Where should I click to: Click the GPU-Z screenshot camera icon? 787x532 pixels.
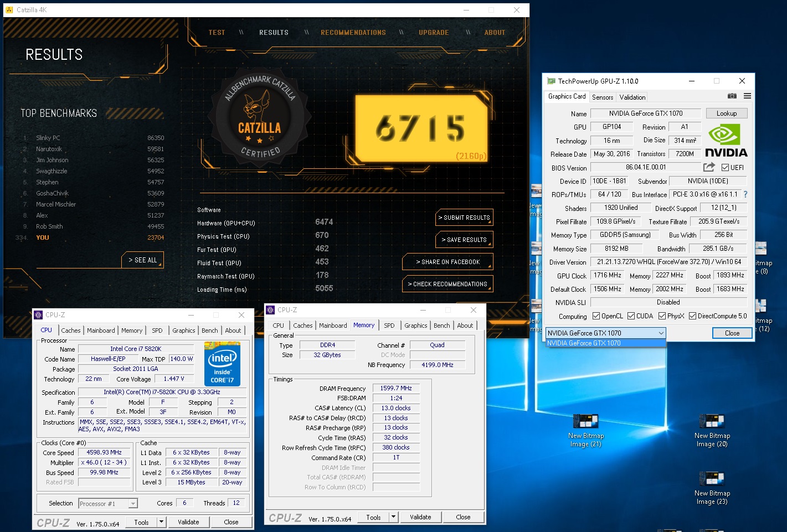point(732,96)
